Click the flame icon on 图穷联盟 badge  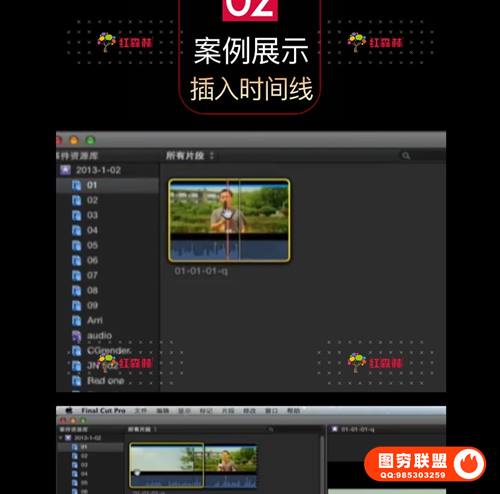coord(469,464)
